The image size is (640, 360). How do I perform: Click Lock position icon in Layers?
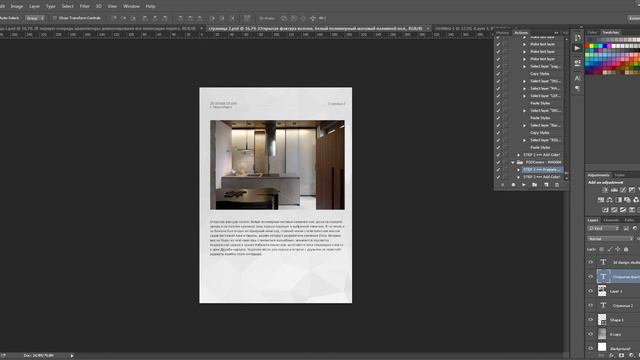618,249
